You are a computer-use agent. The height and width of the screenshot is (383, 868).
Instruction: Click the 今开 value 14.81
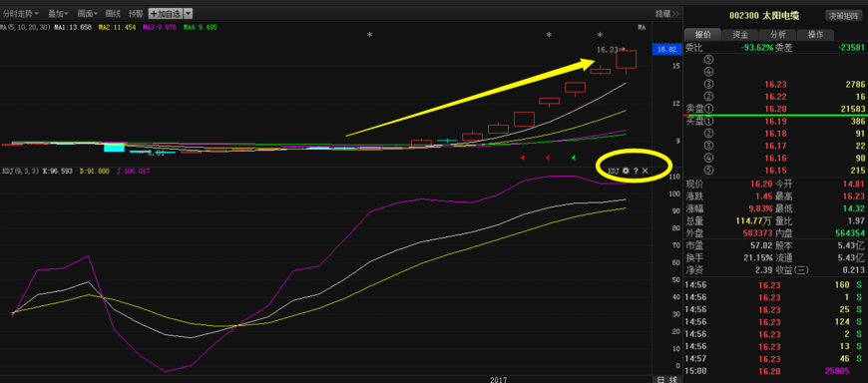tap(854, 184)
